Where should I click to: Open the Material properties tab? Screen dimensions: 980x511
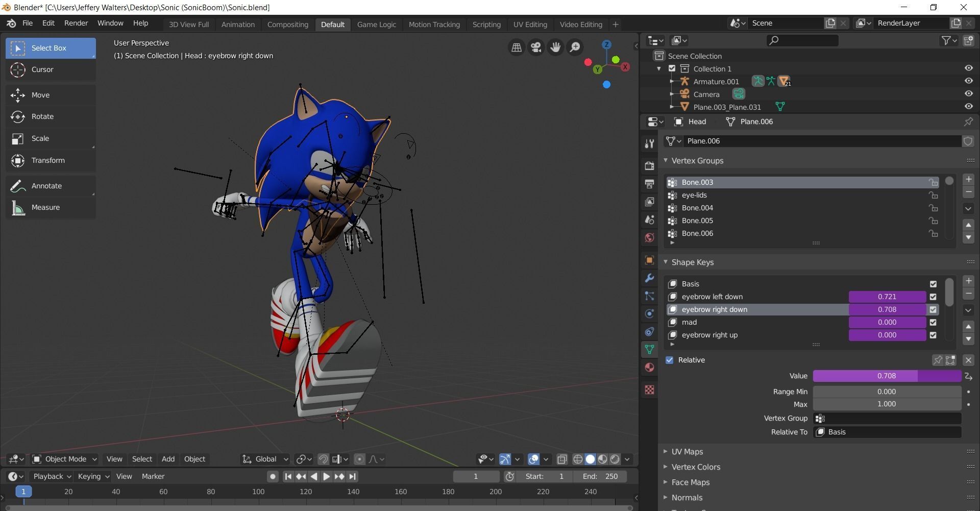(x=649, y=368)
